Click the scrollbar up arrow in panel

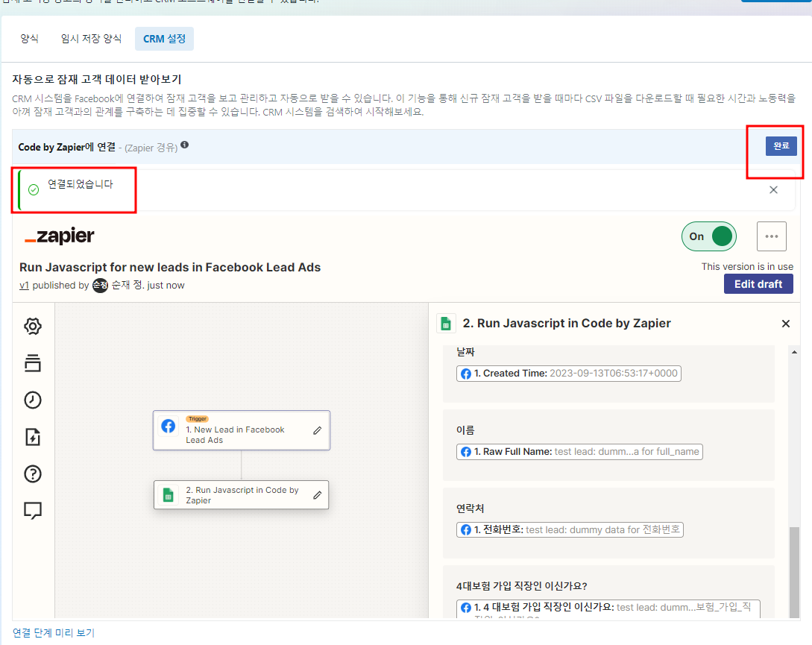(x=794, y=352)
